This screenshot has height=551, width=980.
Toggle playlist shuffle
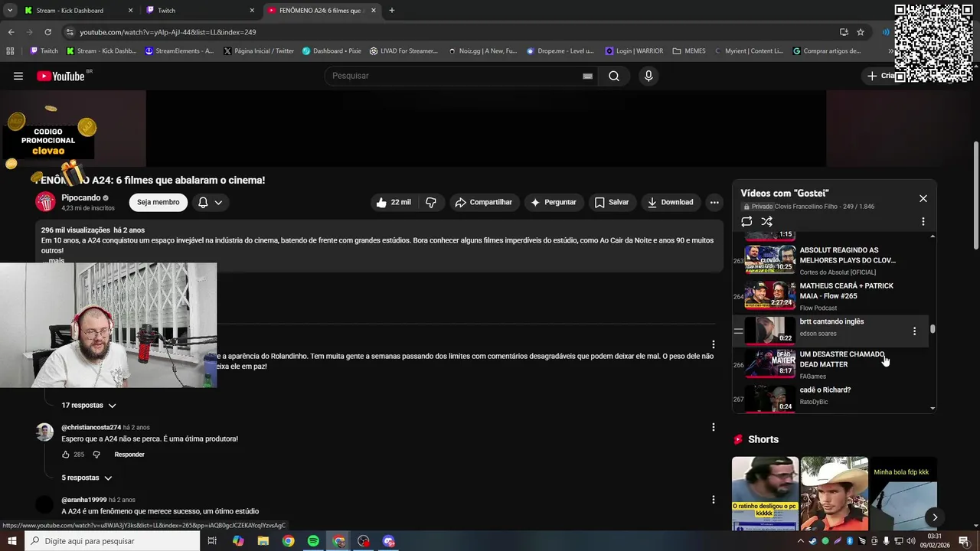click(766, 221)
